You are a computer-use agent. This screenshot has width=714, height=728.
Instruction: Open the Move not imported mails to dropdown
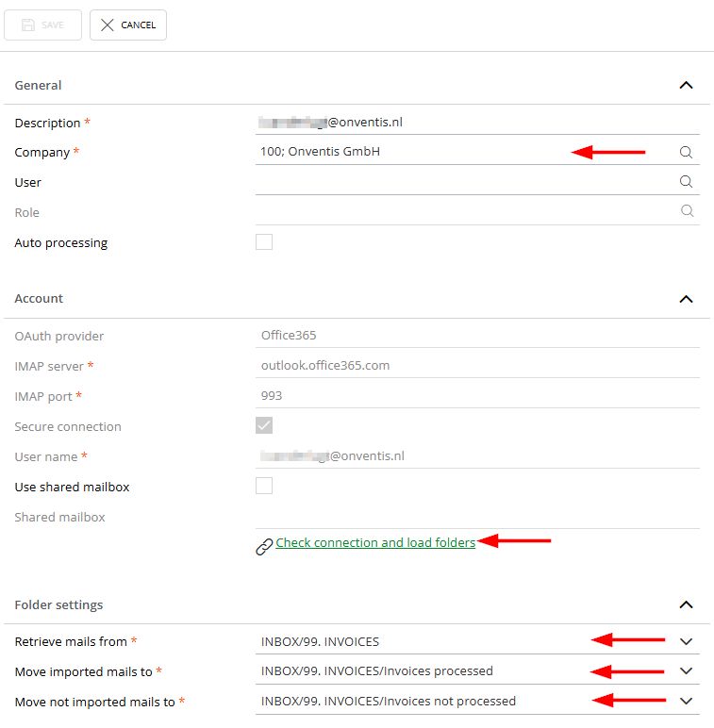(686, 702)
